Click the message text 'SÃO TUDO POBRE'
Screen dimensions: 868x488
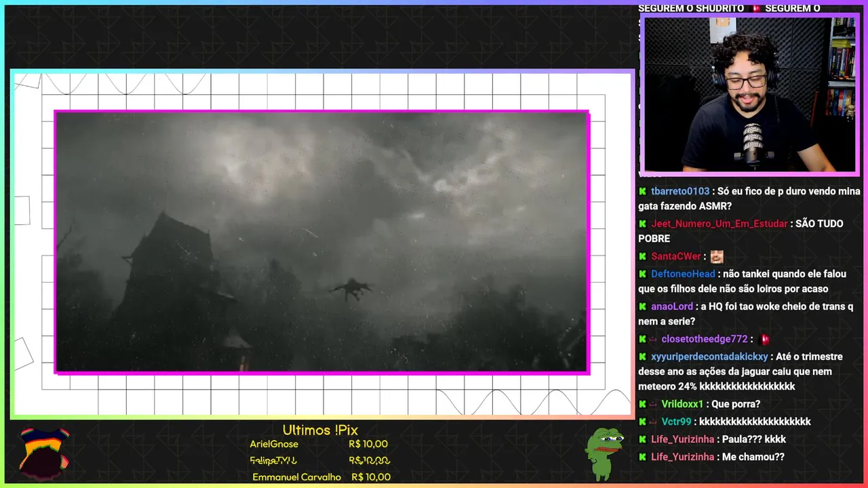(741, 231)
